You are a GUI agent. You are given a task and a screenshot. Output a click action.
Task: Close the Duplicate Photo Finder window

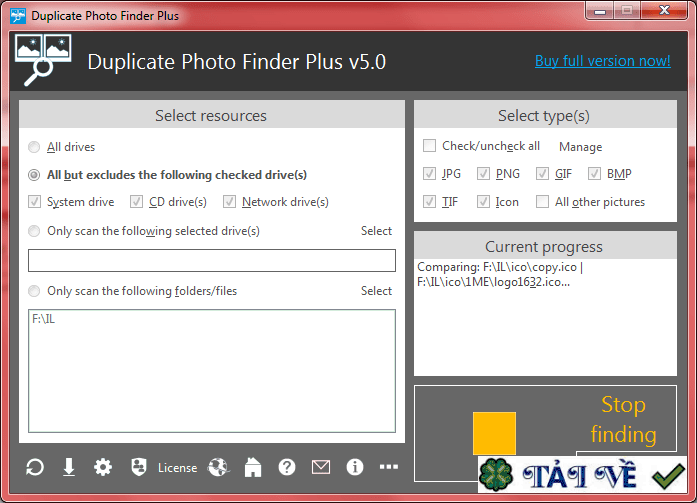tap(664, 11)
